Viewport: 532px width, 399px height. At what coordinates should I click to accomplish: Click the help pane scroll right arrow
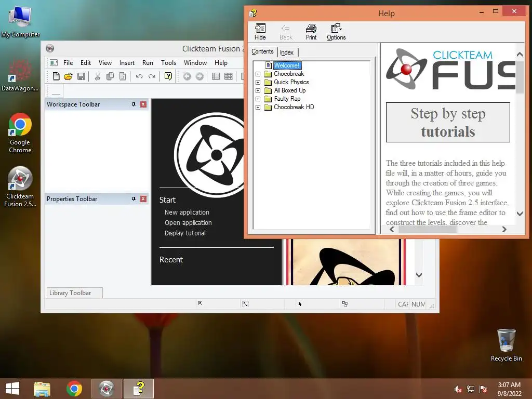point(504,229)
